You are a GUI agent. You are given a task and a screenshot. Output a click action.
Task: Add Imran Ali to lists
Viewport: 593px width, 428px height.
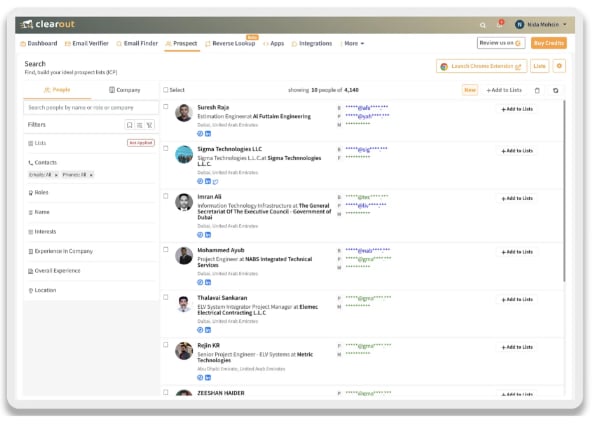tap(517, 198)
